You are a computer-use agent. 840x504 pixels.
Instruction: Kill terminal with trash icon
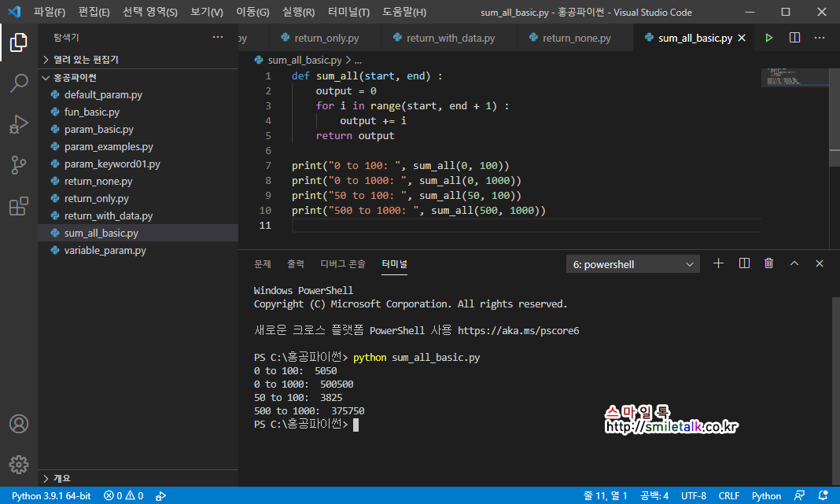coord(768,263)
